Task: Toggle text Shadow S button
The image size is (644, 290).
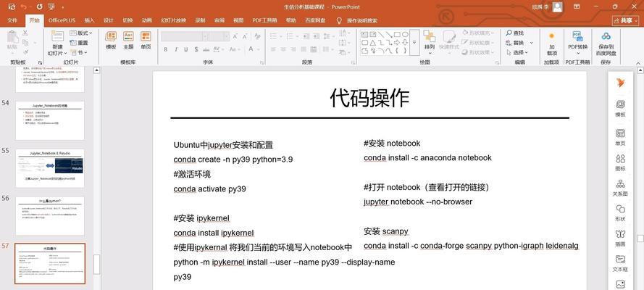Action: [x=196, y=49]
